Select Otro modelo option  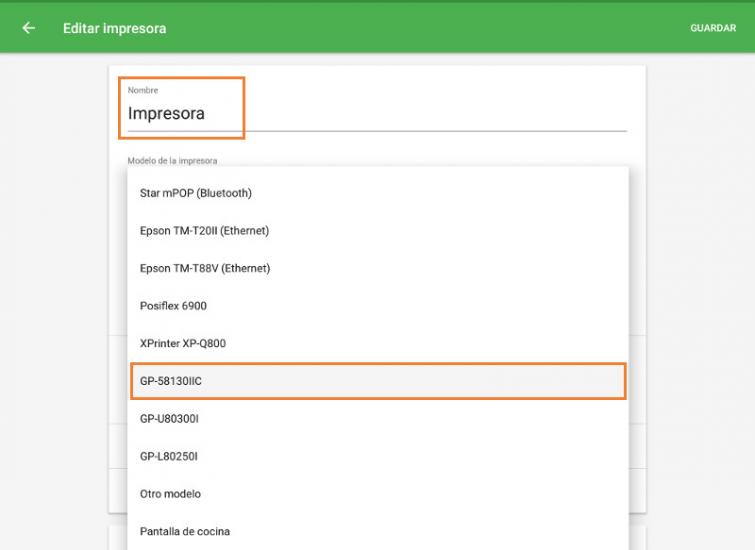click(x=170, y=494)
